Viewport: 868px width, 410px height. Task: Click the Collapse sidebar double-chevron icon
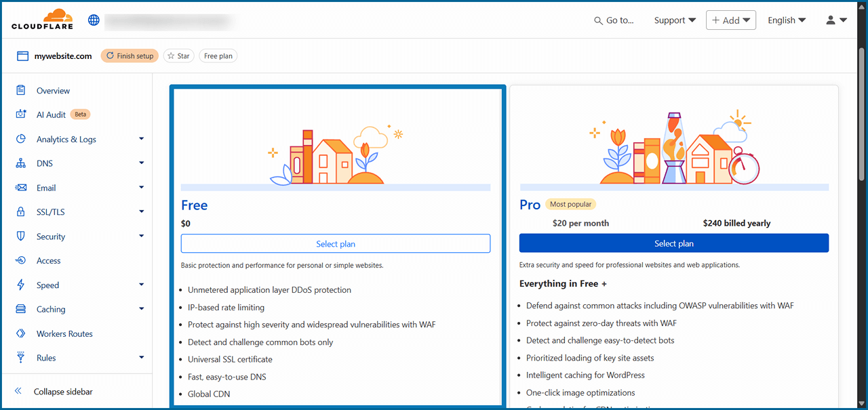tap(18, 392)
